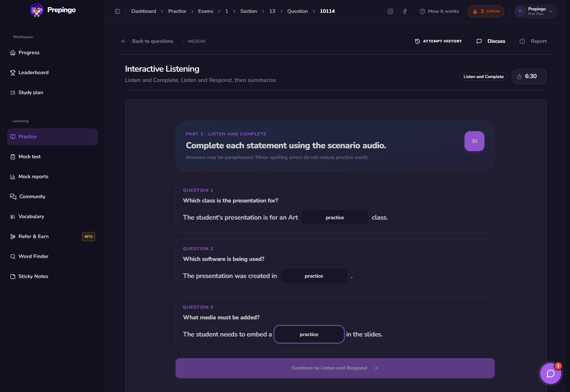Image resolution: width=570 pixels, height=392 pixels.
Task: Open Refer & Earn in the sidebar
Action: point(52,237)
